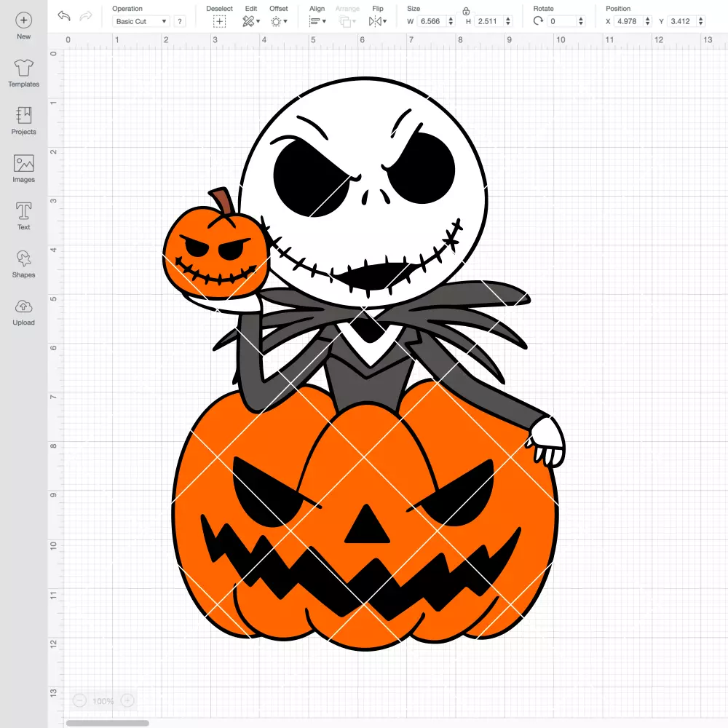728x728 pixels.
Task: Open the Offset tool
Action: tap(279, 21)
